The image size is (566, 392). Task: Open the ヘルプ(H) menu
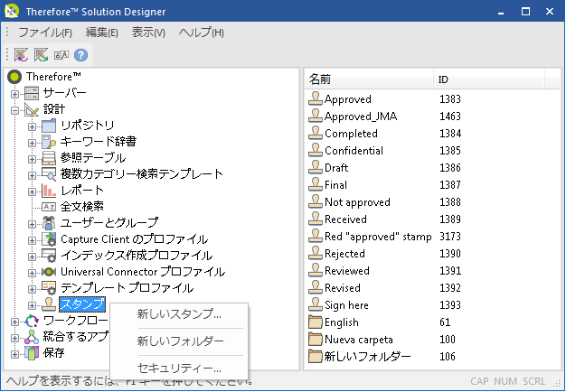click(x=202, y=33)
